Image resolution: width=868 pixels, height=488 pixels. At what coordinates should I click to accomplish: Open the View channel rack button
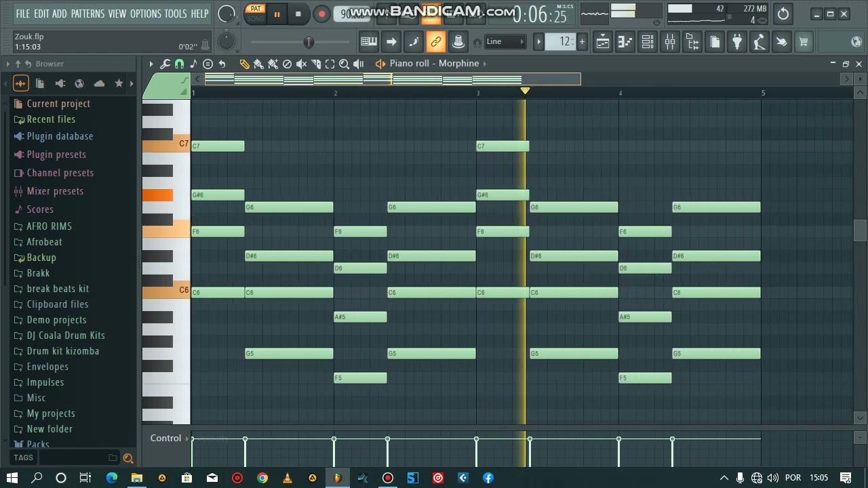tap(647, 42)
